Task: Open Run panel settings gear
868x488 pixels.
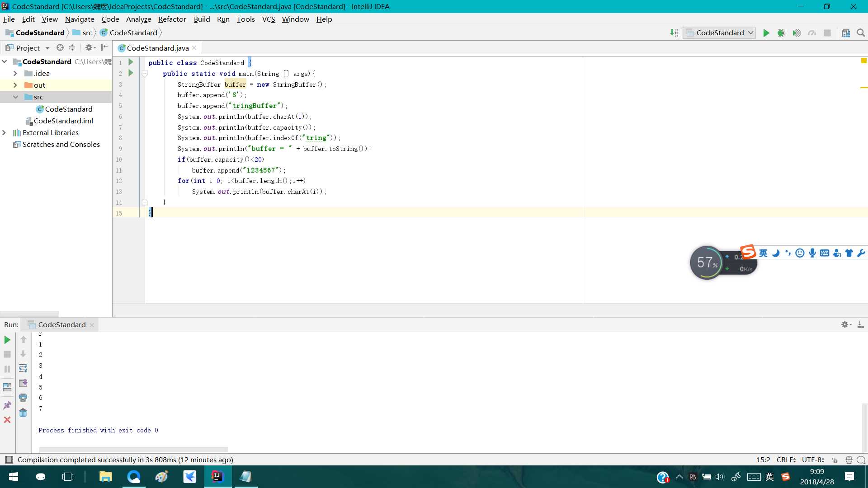Action: [x=846, y=324]
